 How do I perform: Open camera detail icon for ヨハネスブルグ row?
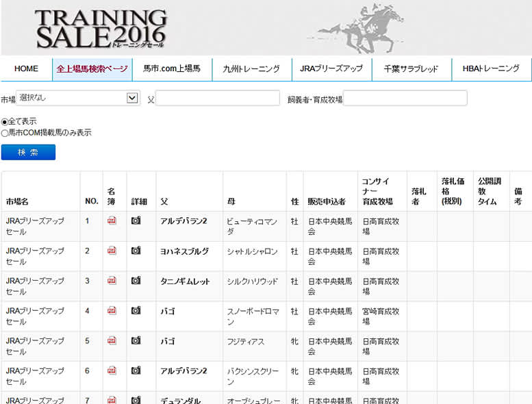pyautogui.click(x=136, y=251)
